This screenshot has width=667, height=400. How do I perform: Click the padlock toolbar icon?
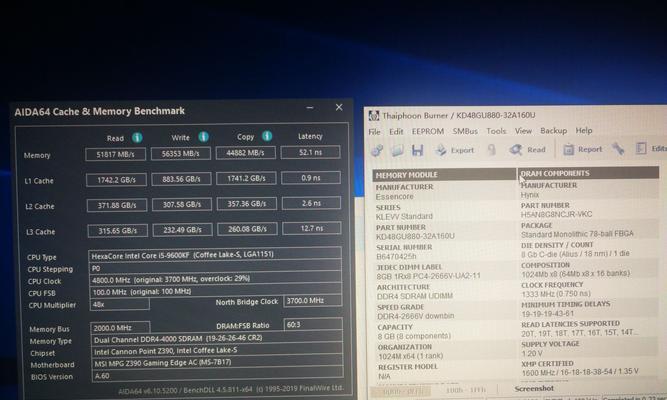(x=492, y=150)
